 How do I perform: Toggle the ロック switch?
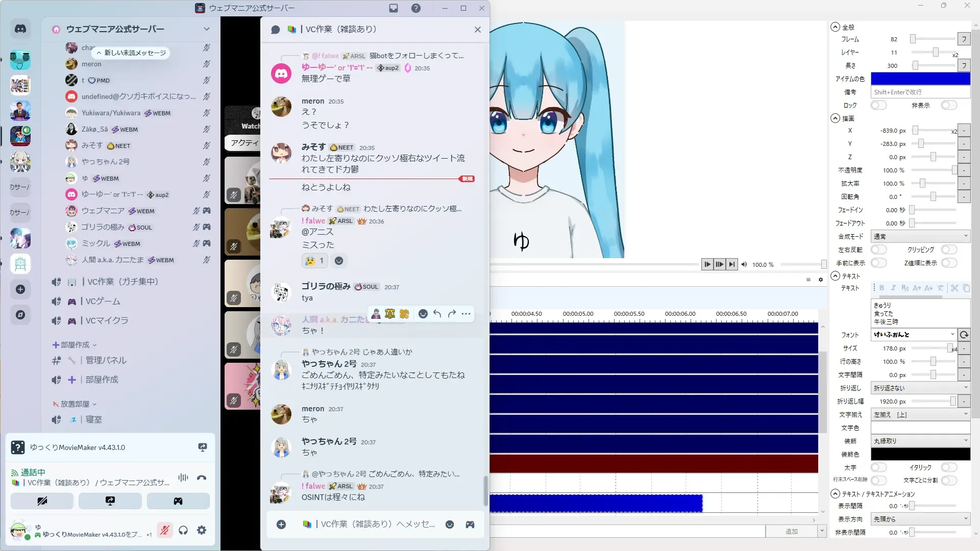878,105
